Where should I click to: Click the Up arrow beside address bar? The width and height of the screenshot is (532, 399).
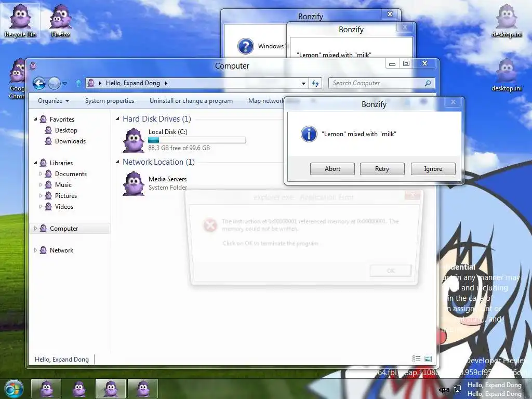[78, 83]
